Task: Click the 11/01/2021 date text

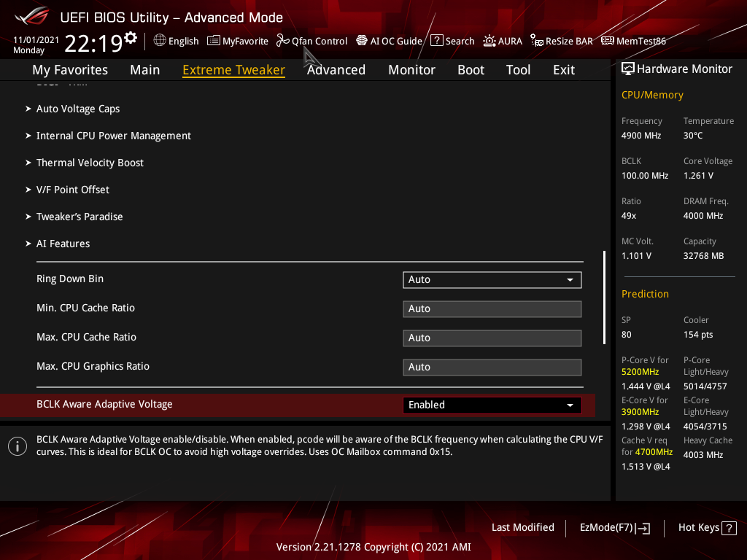Action: [36, 40]
